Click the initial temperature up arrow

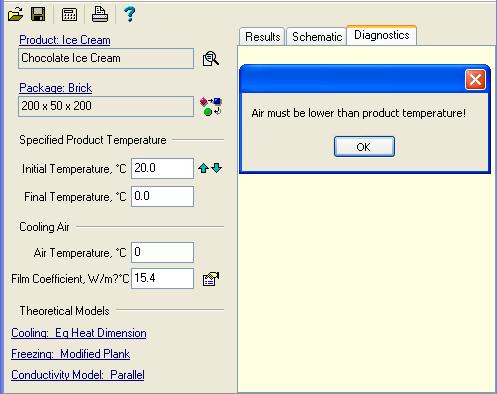203,168
